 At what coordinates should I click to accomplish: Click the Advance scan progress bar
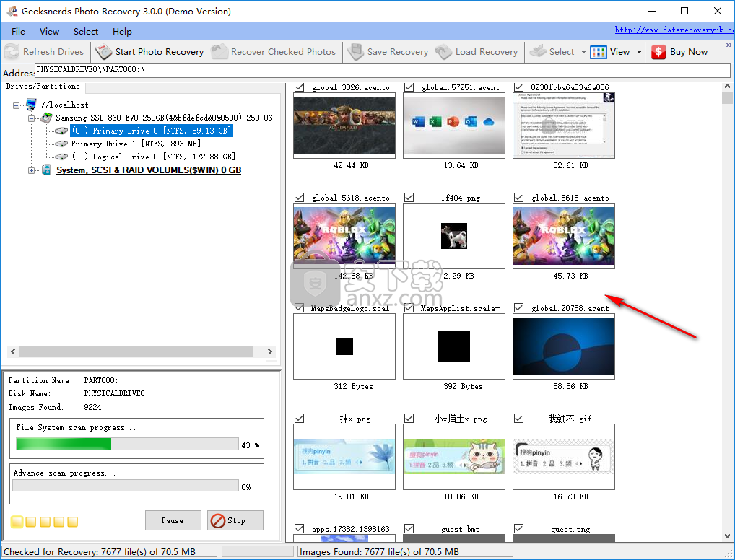click(126, 486)
